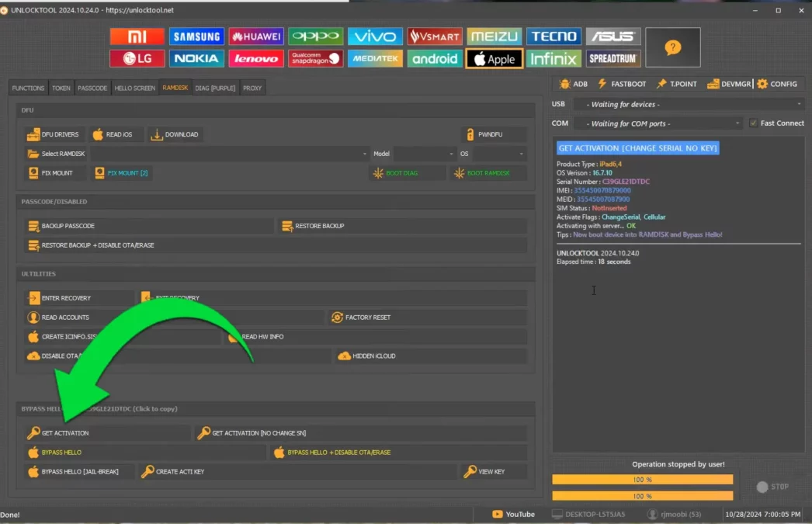
Task: Switch to the FUNCTIONS tab
Action: coord(29,88)
